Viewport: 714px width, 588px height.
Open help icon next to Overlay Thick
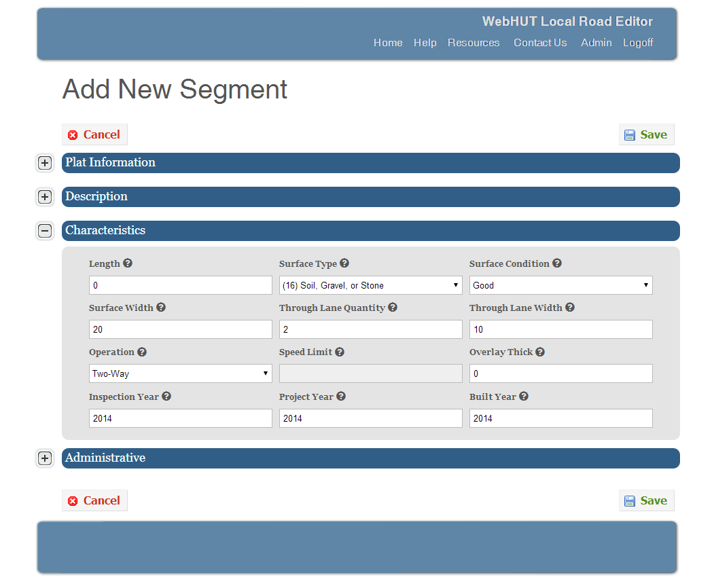pyautogui.click(x=540, y=352)
